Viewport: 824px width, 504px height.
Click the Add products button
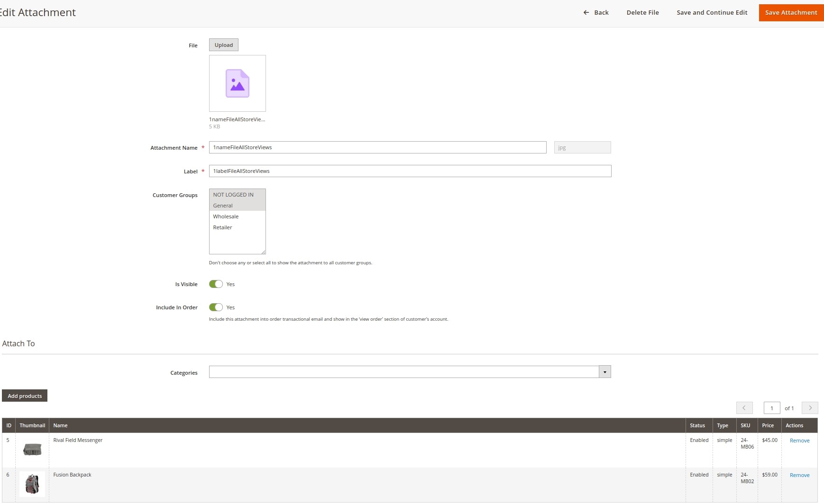pyautogui.click(x=25, y=396)
